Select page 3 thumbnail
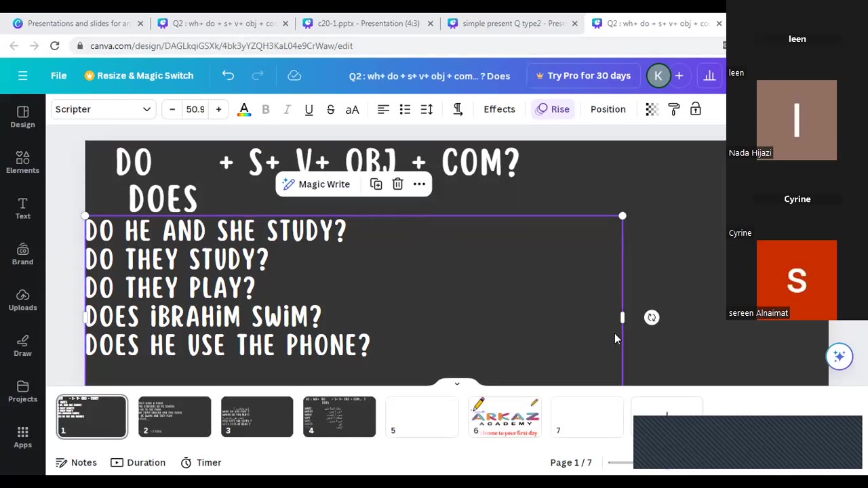The width and height of the screenshot is (868, 488). pyautogui.click(x=257, y=417)
